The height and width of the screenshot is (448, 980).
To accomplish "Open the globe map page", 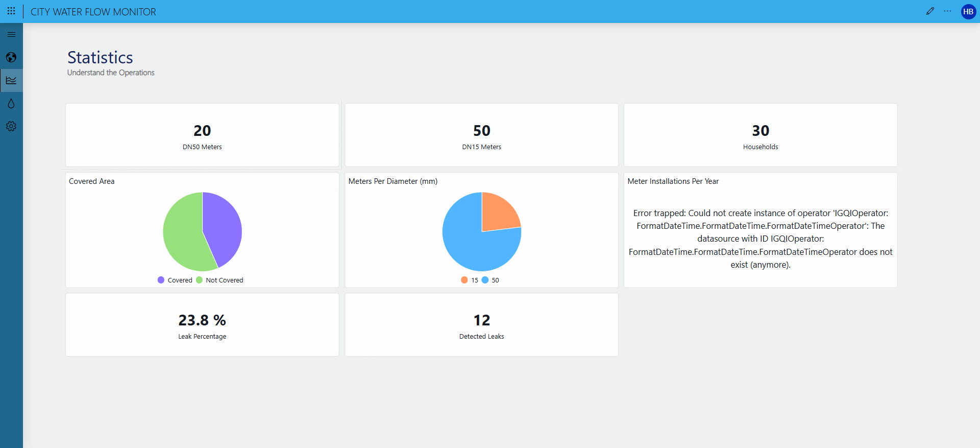I will [11, 57].
